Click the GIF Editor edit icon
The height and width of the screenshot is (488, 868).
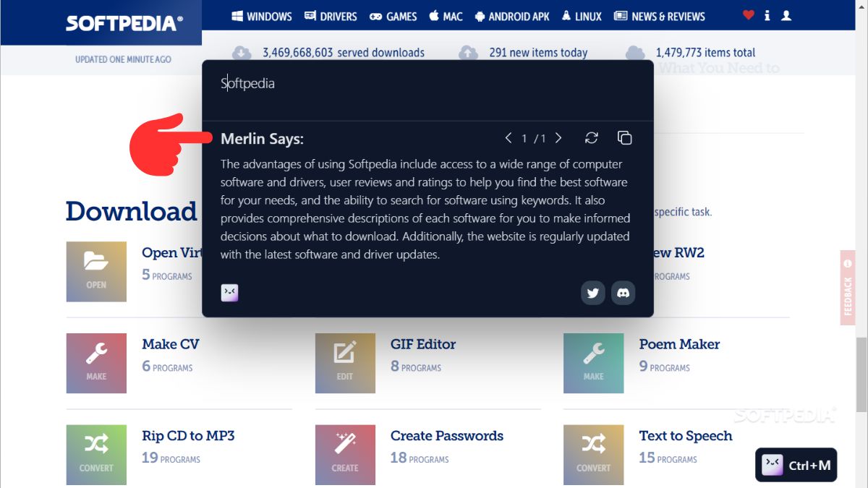pos(345,363)
